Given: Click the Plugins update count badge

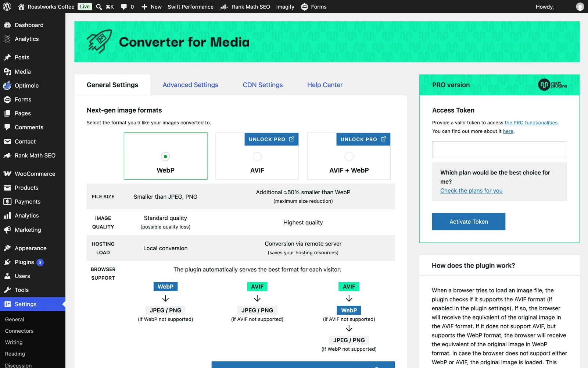Looking at the screenshot, I should coord(40,262).
